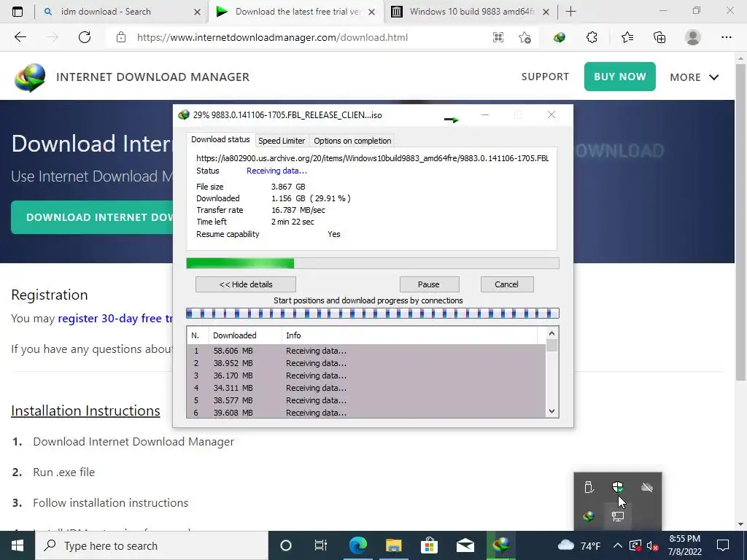Open the Mail app from the taskbar
747x560 pixels.
pyautogui.click(x=465, y=545)
